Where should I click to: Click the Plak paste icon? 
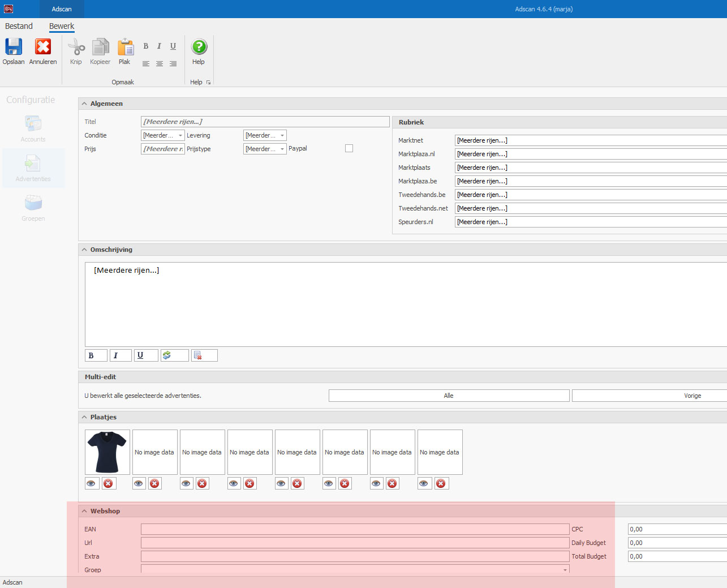click(124, 47)
